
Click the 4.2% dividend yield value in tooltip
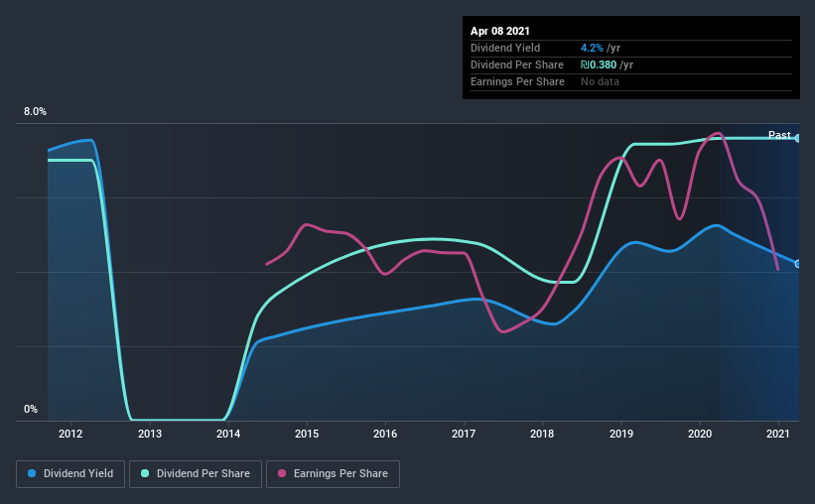pyautogui.click(x=592, y=48)
